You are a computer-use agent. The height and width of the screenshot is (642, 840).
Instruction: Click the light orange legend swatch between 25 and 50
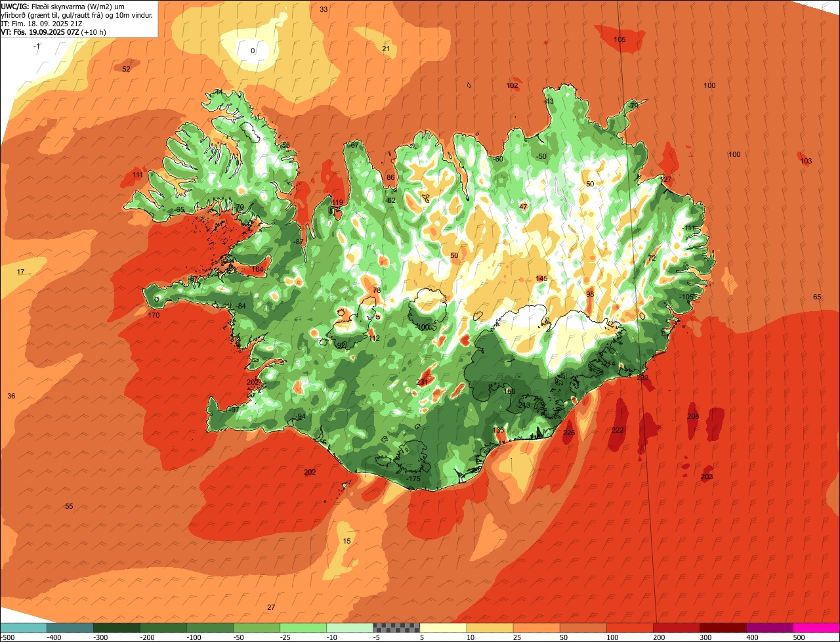point(536,628)
